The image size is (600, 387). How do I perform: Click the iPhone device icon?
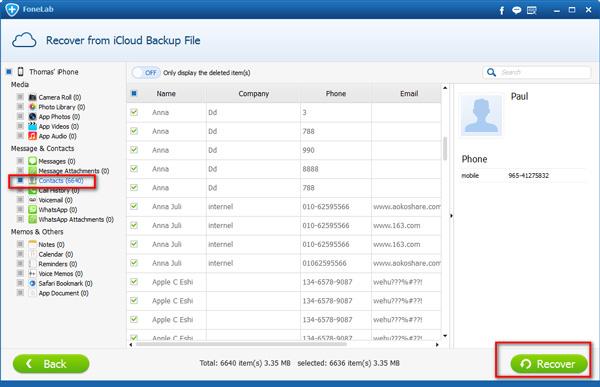(x=21, y=72)
